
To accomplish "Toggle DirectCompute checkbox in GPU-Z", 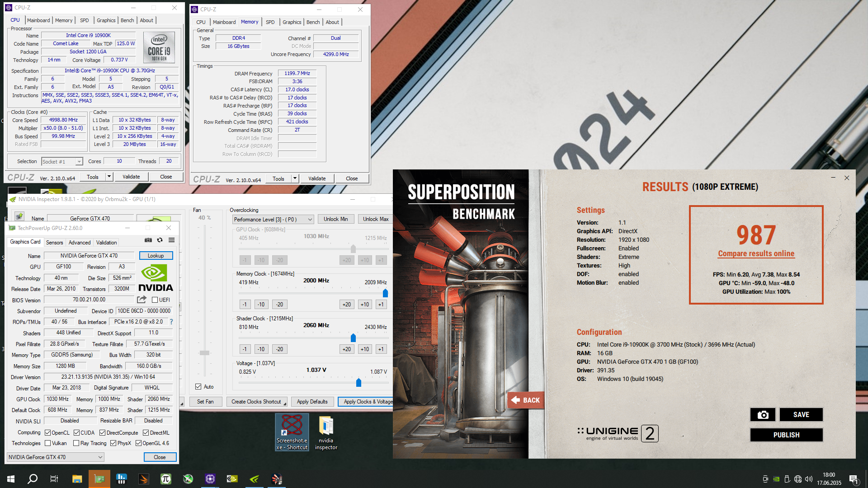I will 102,432.
